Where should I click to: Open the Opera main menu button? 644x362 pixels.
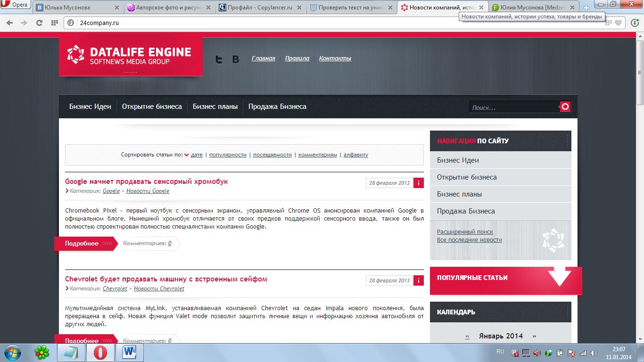click(x=16, y=5)
